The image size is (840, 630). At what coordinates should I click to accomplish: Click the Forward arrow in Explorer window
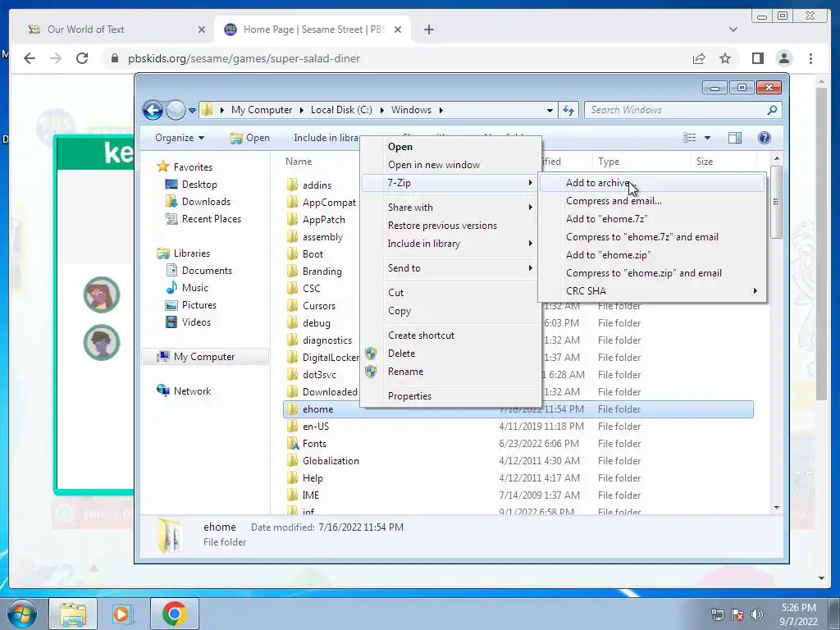tap(176, 111)
